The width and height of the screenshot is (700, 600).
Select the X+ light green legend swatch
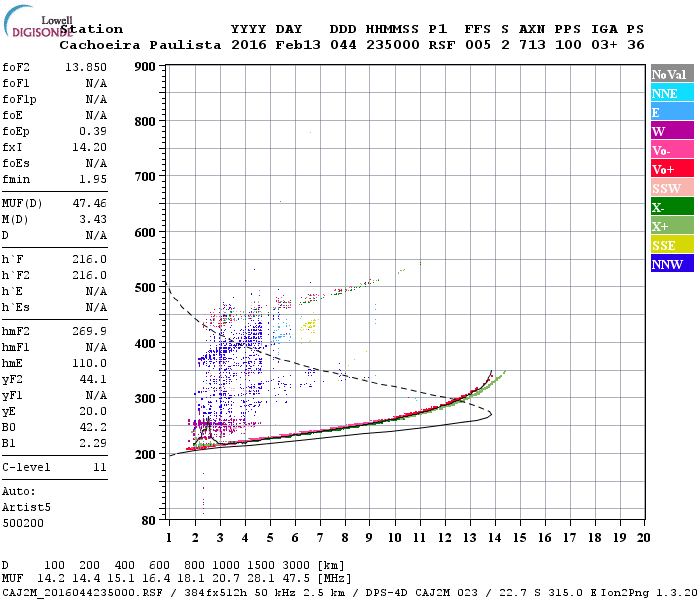coord(672,226)
